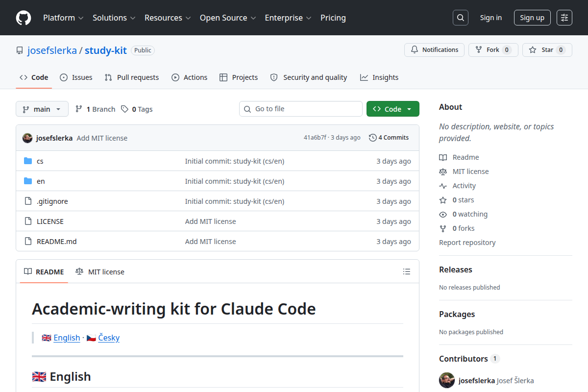Click the cs folder icon
The width and height of the screenshot is (588, 392).
pos(28,161)
